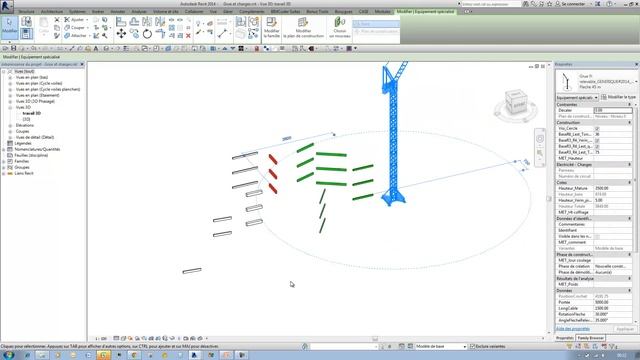Switch to the Family Browser tab
The image size is (640, 360).
[590, 338]
